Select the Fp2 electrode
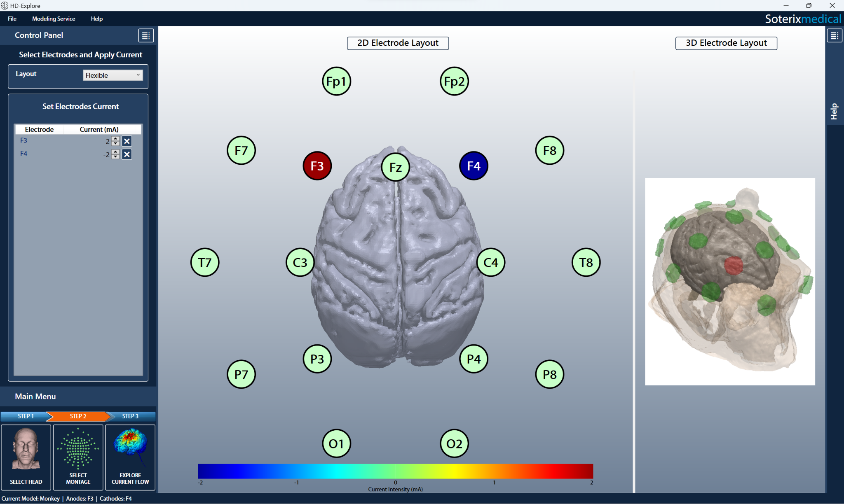This screenshot has height=504, width=844. pos(454,81)
